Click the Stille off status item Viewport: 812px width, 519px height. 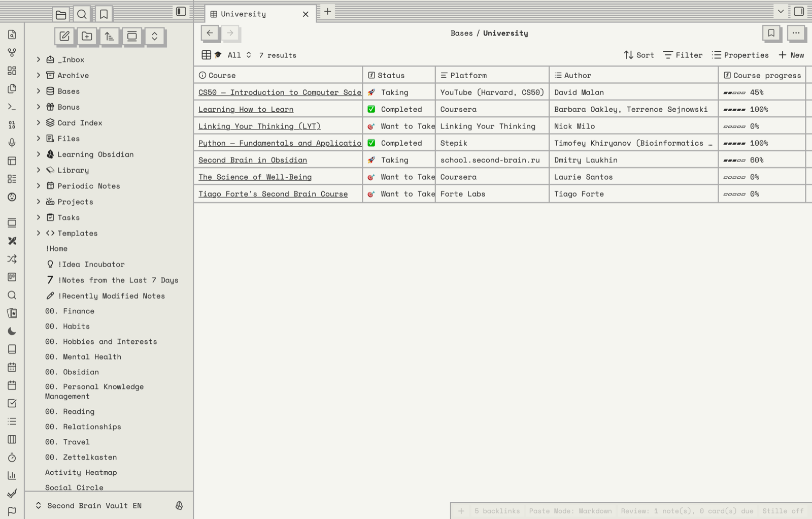pyautogui.click(x=783, y=511)
